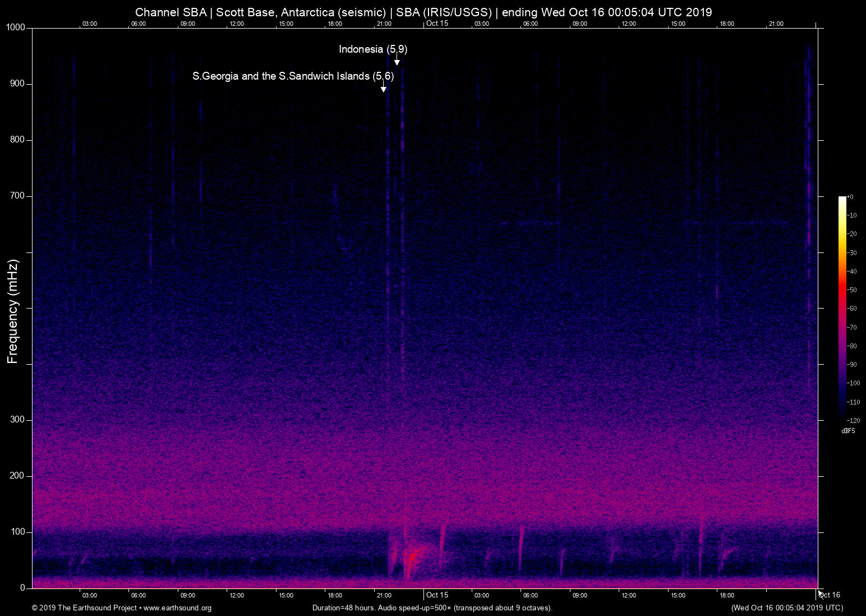Click the arrow marker below Indonesia (5.9)

pos(397,61)
